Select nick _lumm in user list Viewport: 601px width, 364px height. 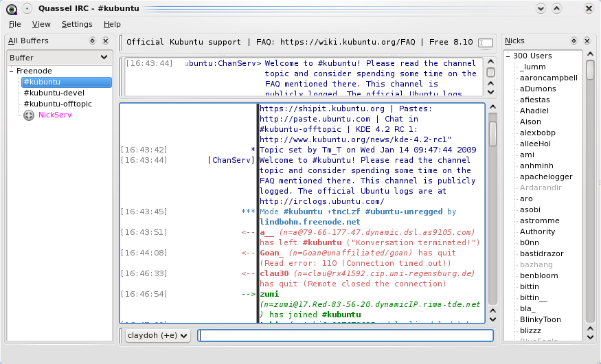click(532, 67)
